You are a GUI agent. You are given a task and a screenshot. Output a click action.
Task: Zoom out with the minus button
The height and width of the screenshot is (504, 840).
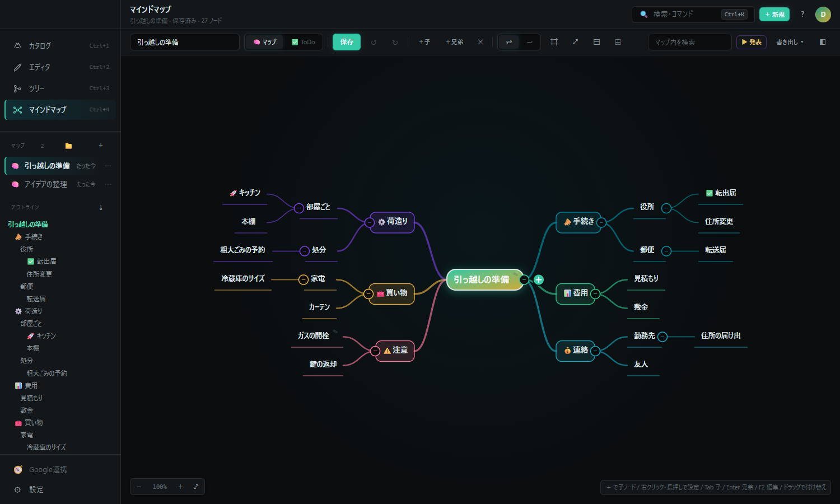[139, 487]
